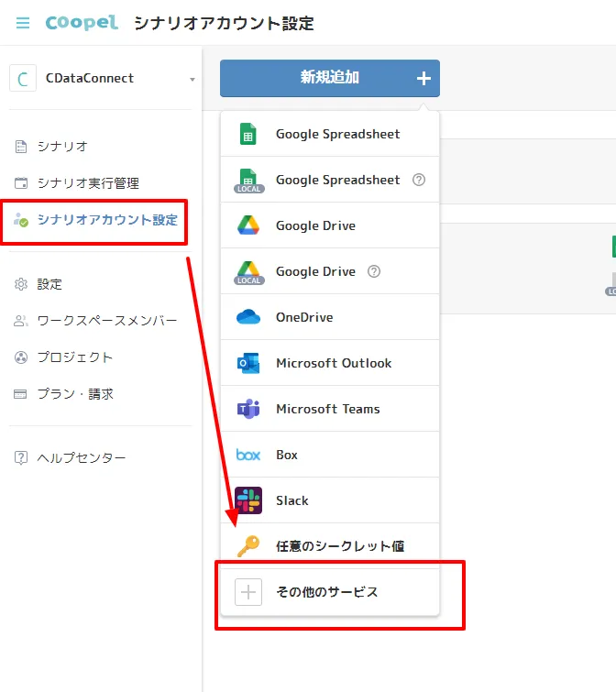The height and width of the screenshot is (692, 616).
Task: Click the help icon beside local Google Drive
Action: pyautogui.click(x=373, y=271)
